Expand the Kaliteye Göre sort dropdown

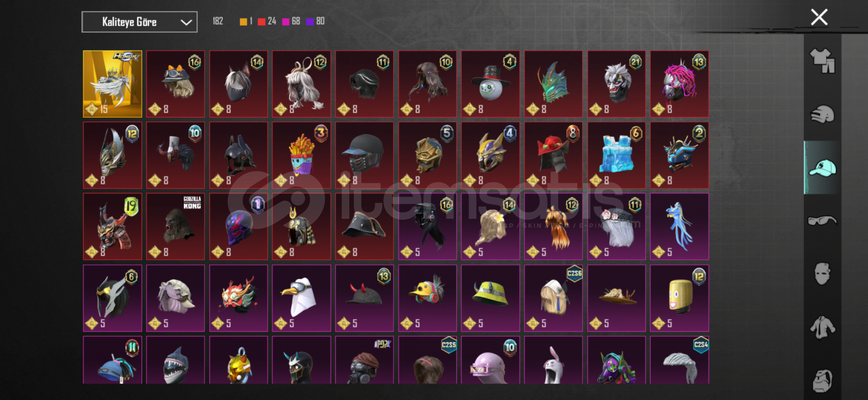click(x=139, y=22)
